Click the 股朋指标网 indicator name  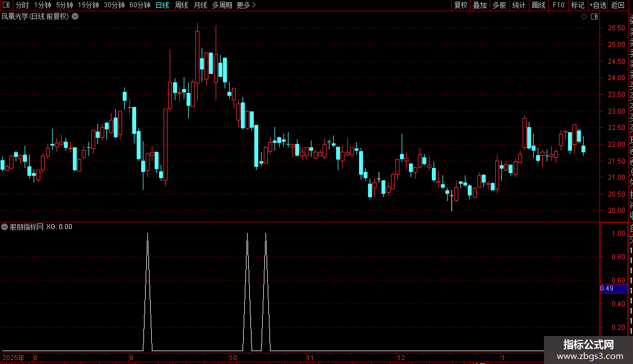click(x=27, y=227)
